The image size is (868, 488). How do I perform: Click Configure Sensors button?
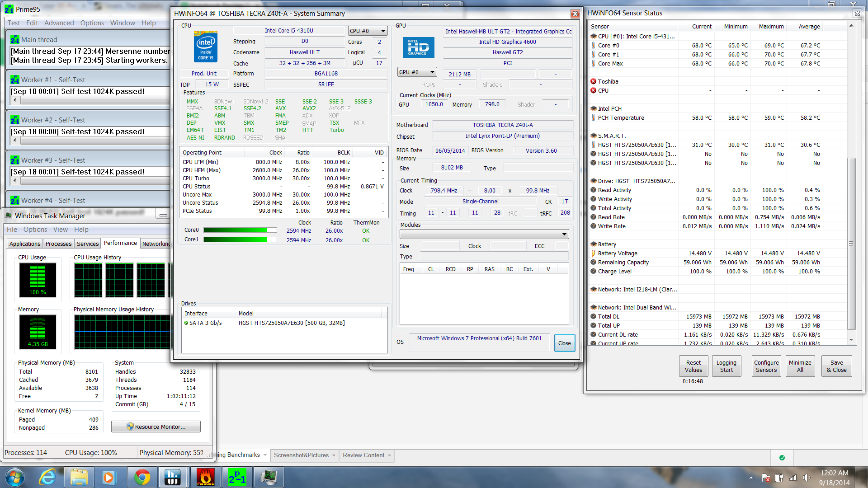766,366
